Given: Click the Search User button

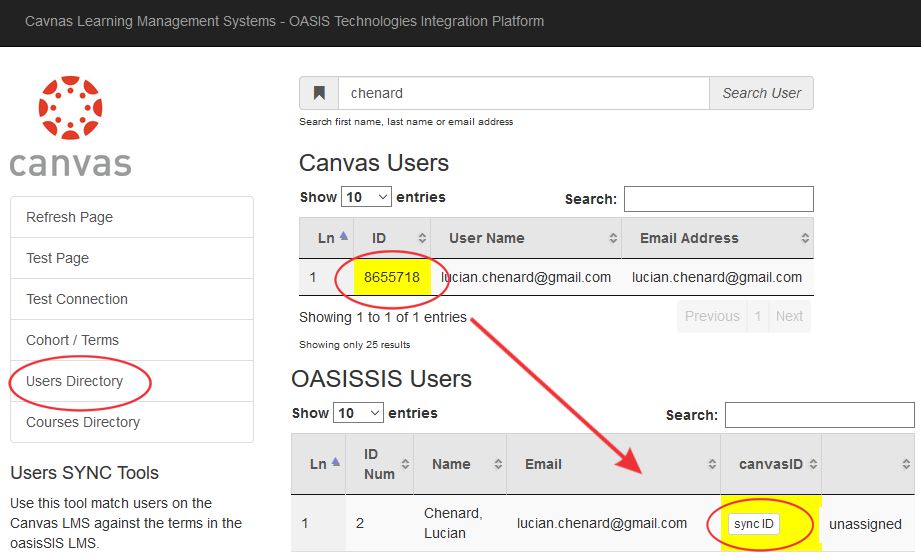Looking at the screenshot, I should pyautogui.click(x=761, y=93).
